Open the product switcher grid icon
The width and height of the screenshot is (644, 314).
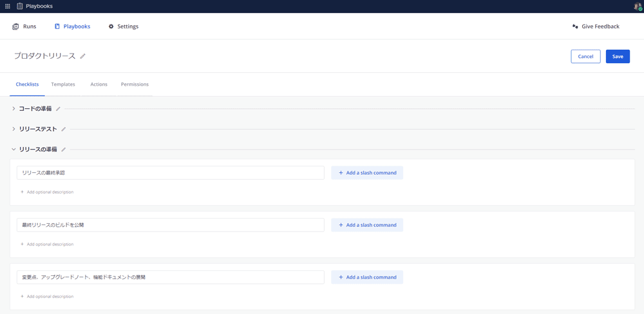coord(8,6)
